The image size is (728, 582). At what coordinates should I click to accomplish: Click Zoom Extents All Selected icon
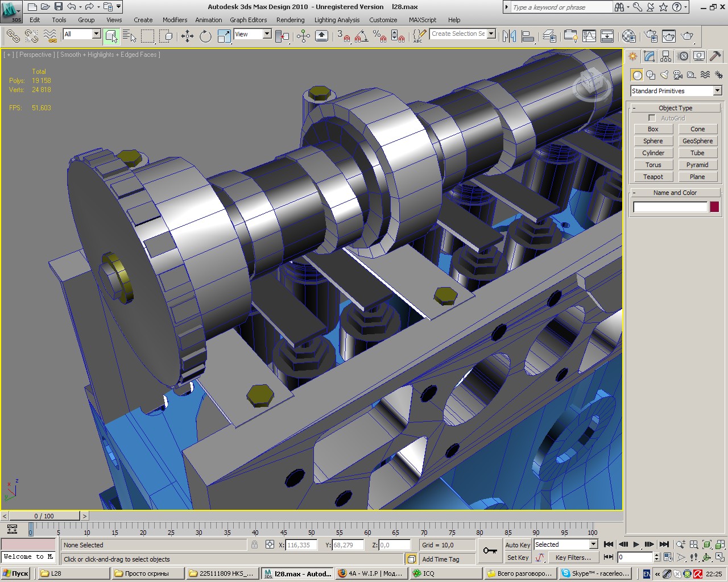[x=719, y=544]
